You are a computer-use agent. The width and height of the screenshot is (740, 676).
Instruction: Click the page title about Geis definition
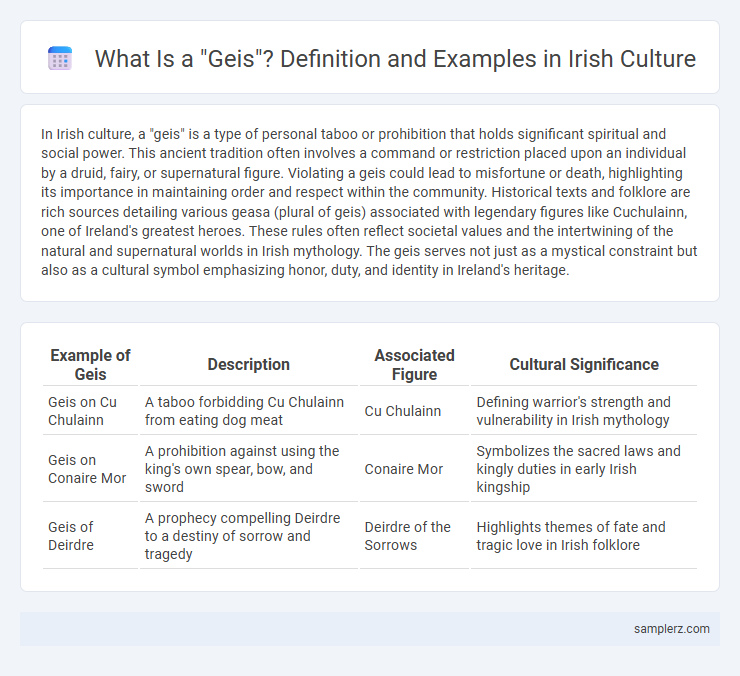click(395, 59)
